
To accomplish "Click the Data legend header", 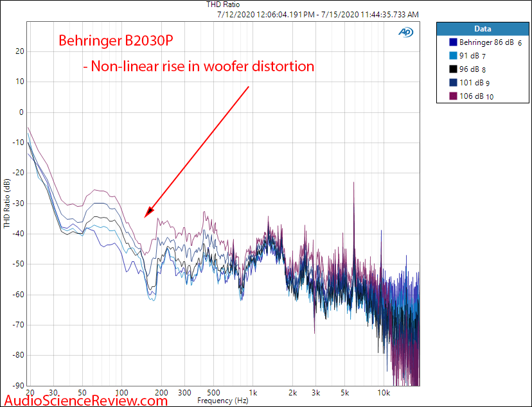I will click(x=483, y=29).
